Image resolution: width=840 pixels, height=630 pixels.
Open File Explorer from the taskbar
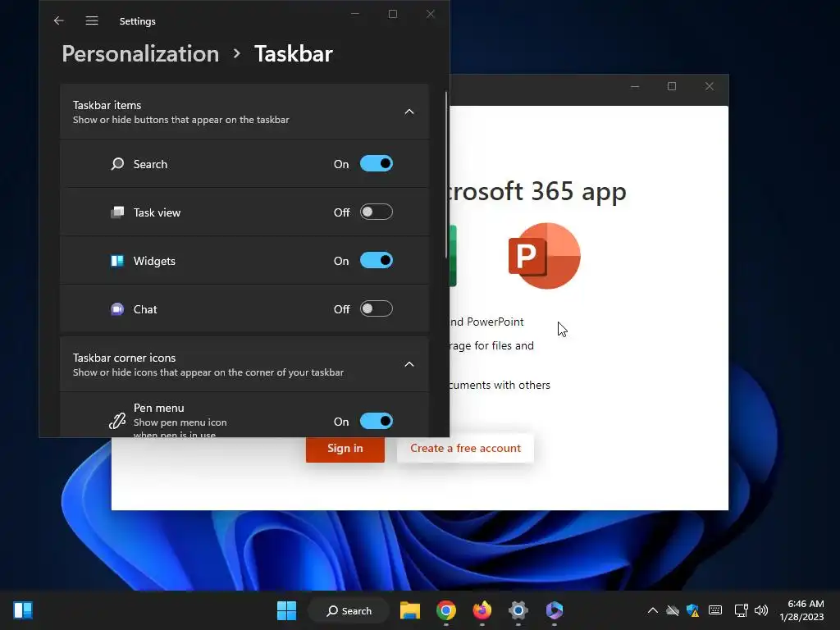coord(410,610)
